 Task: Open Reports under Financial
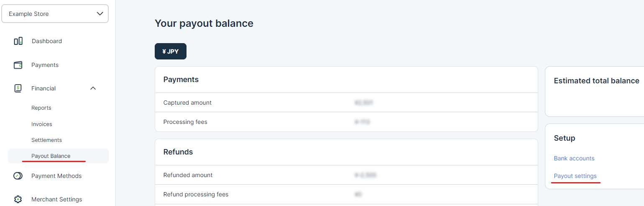pos(41,108)
